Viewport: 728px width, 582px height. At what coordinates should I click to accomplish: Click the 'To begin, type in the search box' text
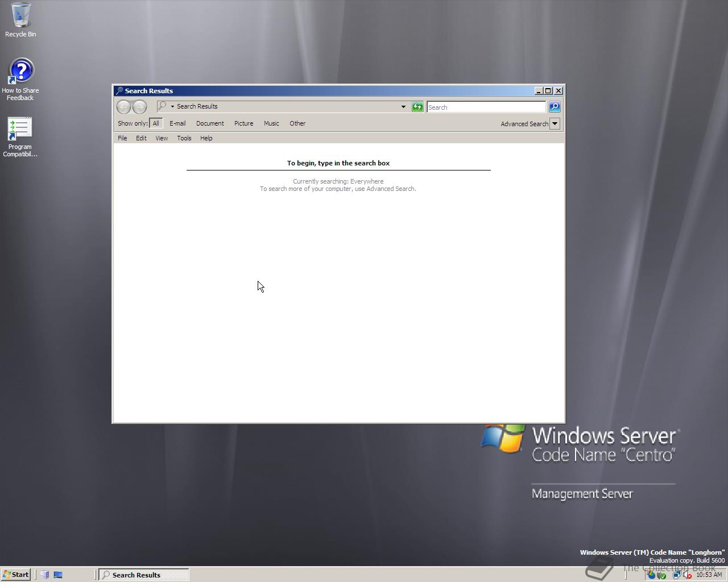338,163
